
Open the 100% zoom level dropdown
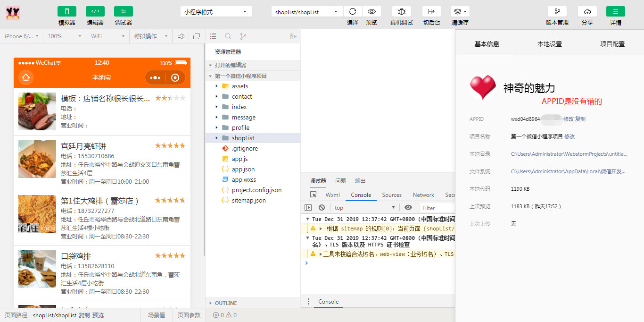point(65,36)
